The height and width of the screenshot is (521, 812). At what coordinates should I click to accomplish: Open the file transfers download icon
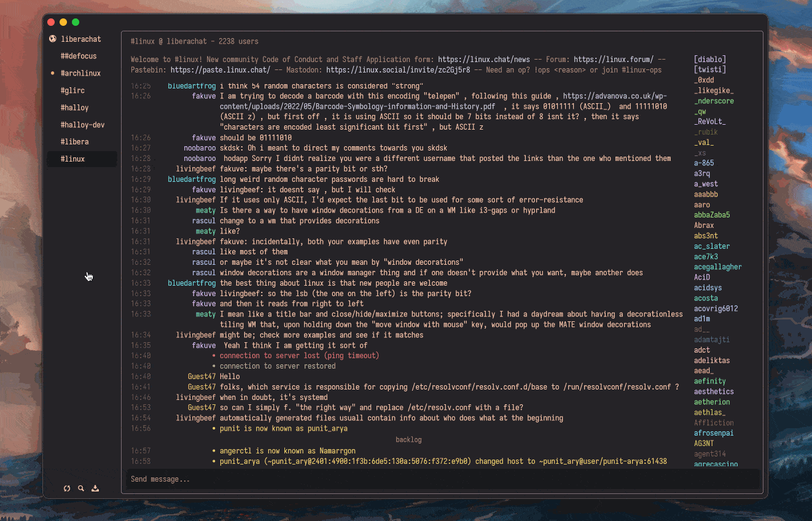[95, 488]
